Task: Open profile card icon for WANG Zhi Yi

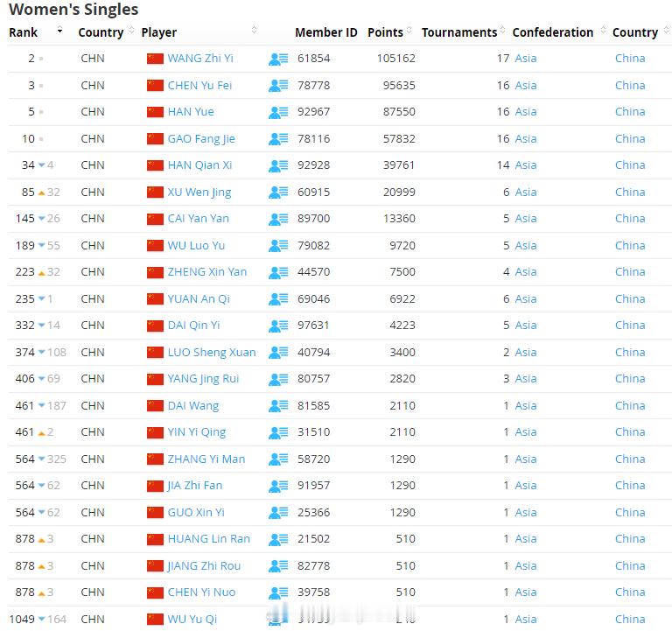Action: click(x=278, y=59)
